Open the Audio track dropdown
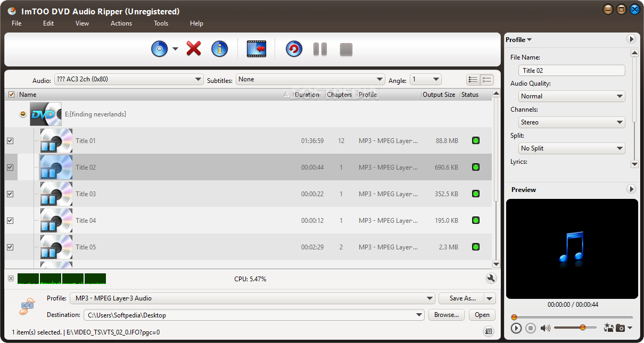The height and width of the screenshot is (343, 644). tap(129, 79)
